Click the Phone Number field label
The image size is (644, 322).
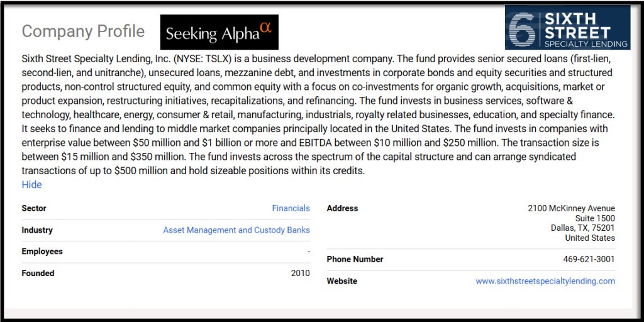tap(355, 259)
